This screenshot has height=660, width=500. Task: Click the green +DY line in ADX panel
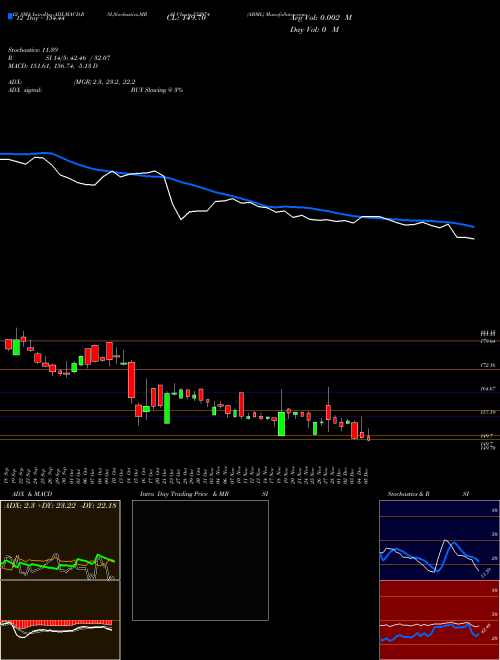point(59,564)
